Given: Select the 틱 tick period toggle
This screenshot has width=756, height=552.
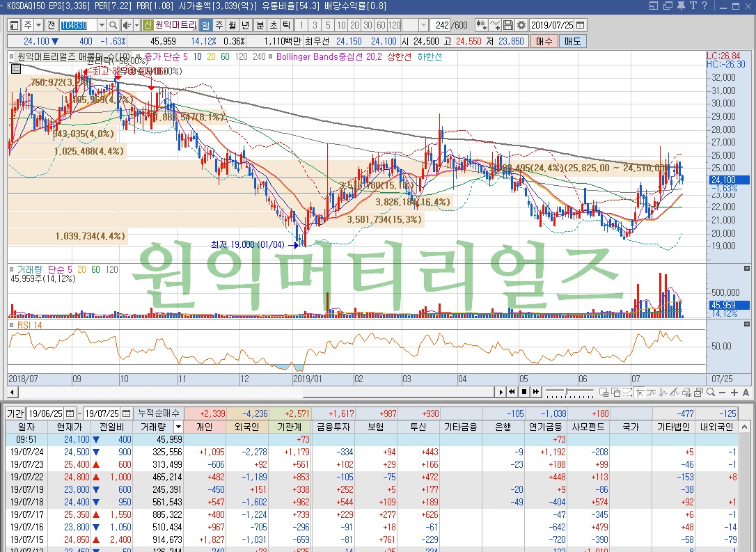Looking at the screenshot, I should pos(286,25).
